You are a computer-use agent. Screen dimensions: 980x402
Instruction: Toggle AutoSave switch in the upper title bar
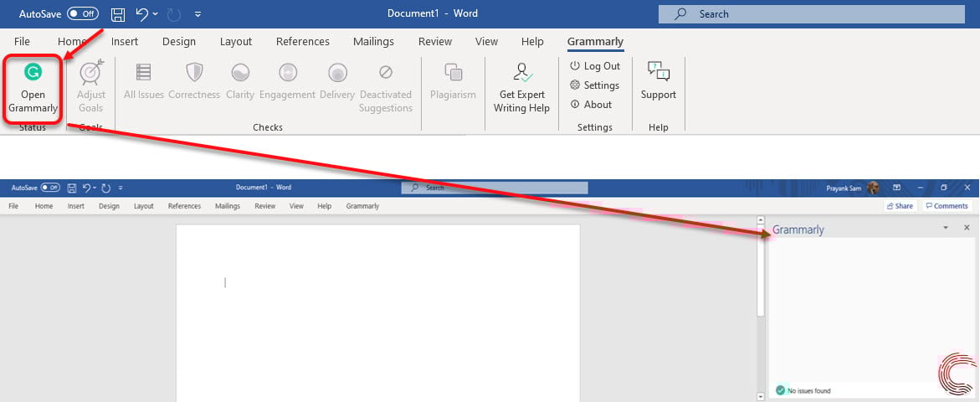pos(83,13)
